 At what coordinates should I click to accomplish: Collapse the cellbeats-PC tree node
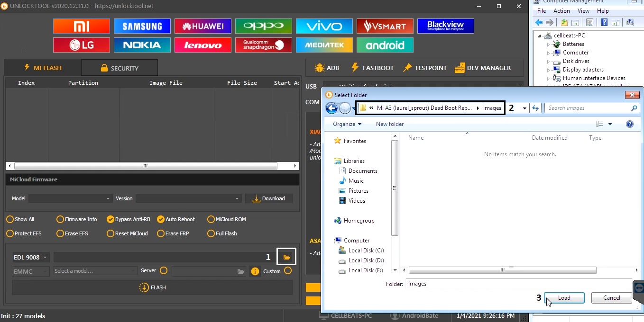click(540, 36)
